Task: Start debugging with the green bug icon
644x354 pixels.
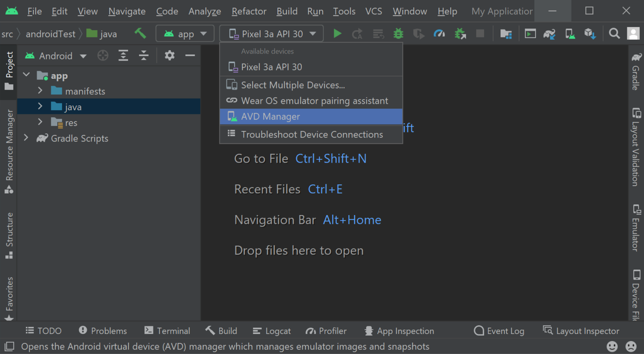Action: [x=398, y=34]
